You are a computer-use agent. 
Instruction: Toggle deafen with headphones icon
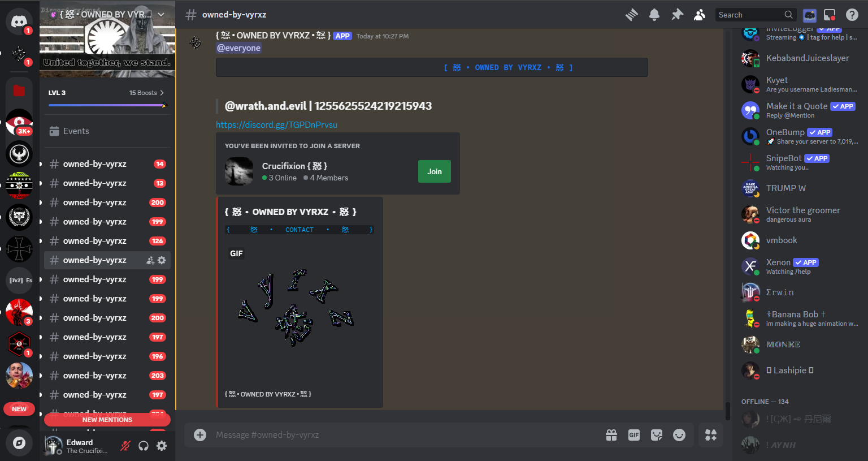coord(144,446)
